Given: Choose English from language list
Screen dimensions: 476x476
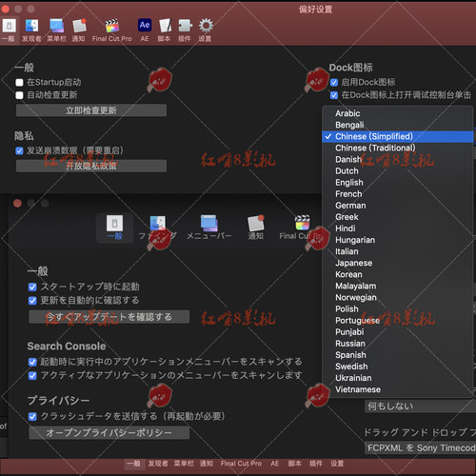Looking at the screenshot, I should tap(398, 183).
